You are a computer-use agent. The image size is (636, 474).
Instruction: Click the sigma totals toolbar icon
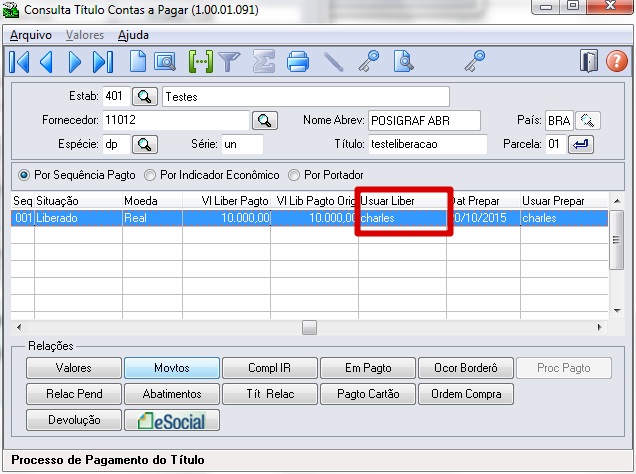[264, 62]
